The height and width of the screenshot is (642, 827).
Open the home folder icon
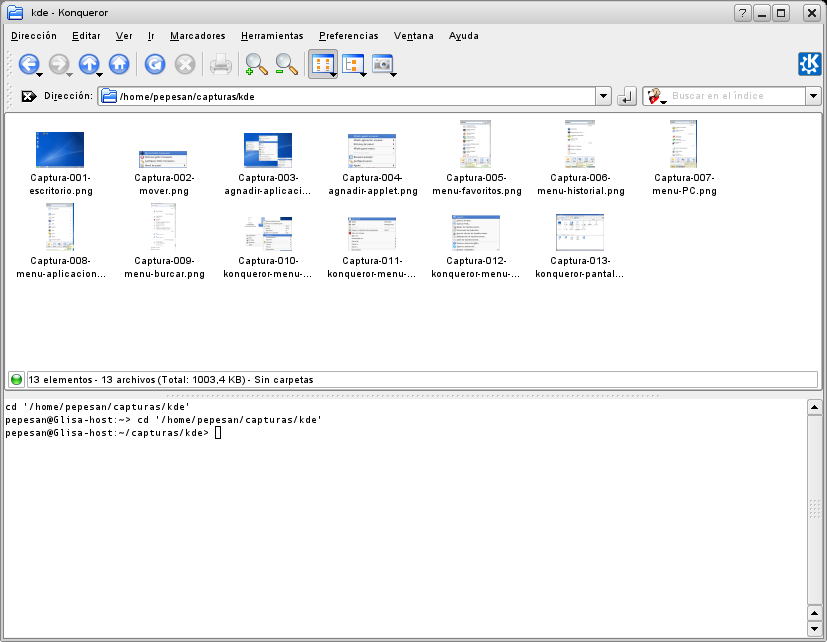click(119, 64)
